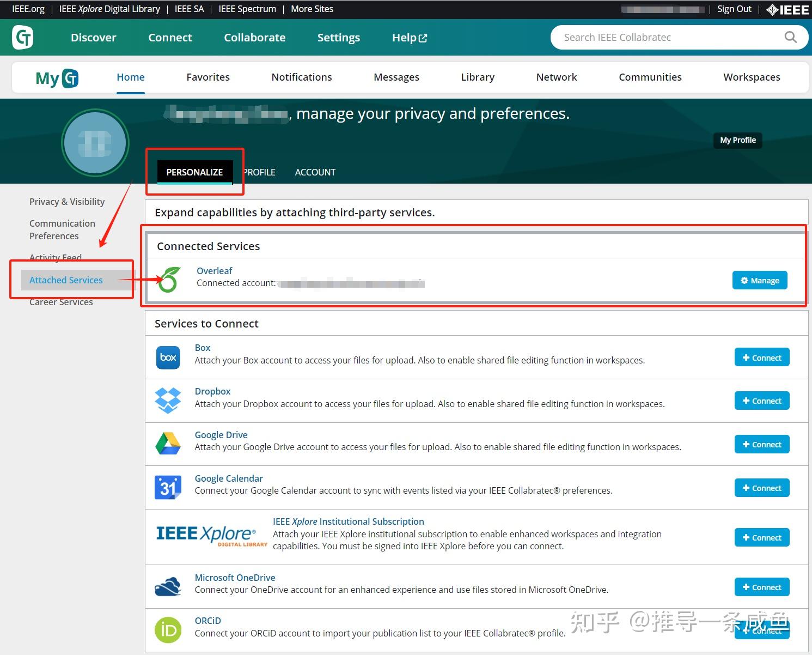Viewport: 812px width, 655px height.
Task: Open the Notifications tab
Action: point(302,77)
